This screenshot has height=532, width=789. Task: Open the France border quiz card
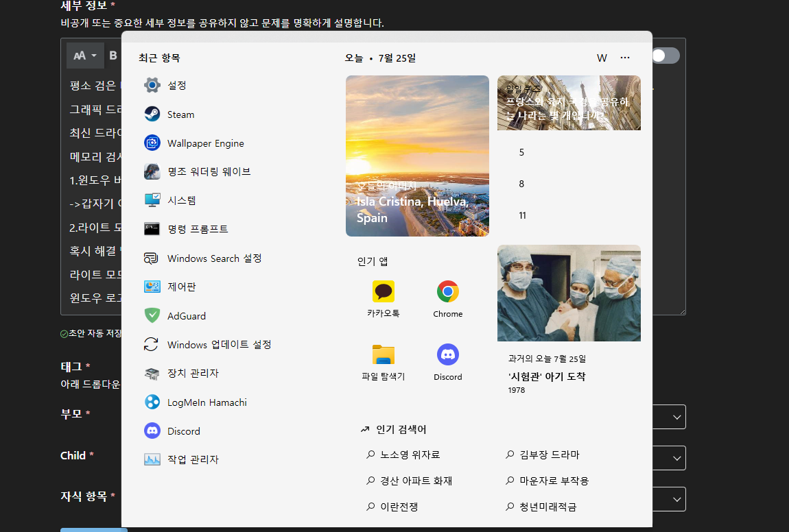pos(569,103)
